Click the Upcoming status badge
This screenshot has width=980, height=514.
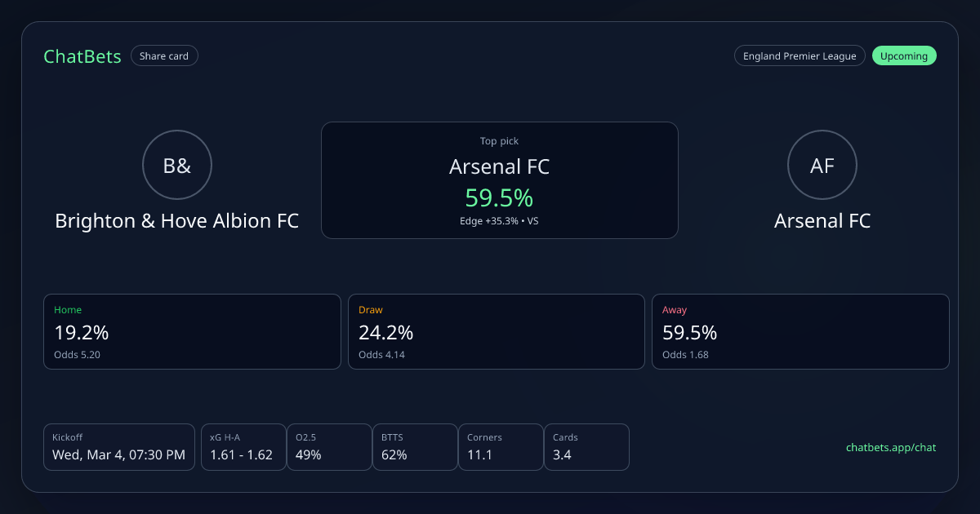(x=904, y=56)
